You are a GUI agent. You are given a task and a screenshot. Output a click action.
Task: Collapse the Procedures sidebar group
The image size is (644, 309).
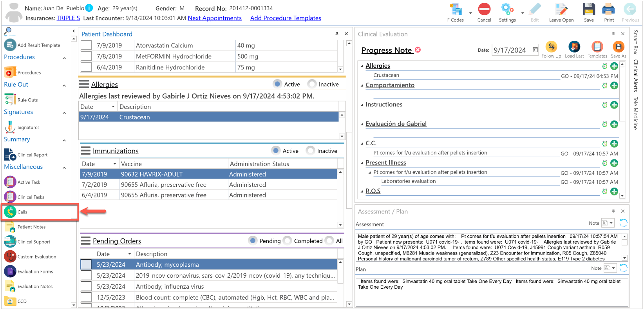point(64,58)
